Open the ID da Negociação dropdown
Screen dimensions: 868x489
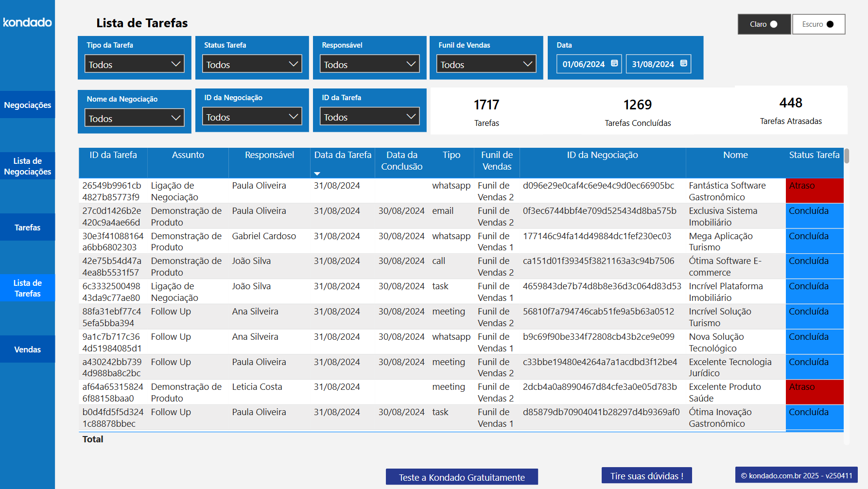[x=252, y=116]
